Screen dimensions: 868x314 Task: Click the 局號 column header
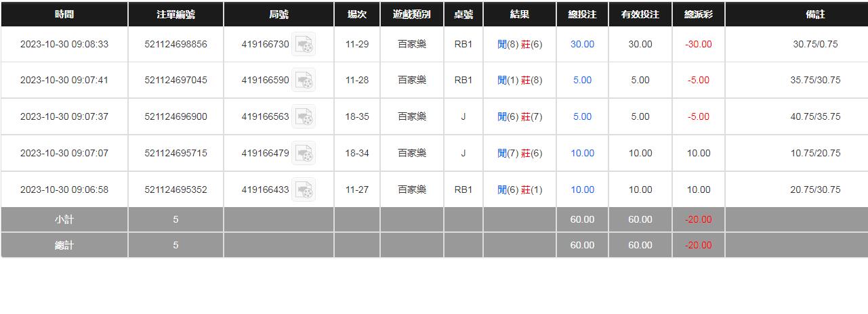[278, 14]
